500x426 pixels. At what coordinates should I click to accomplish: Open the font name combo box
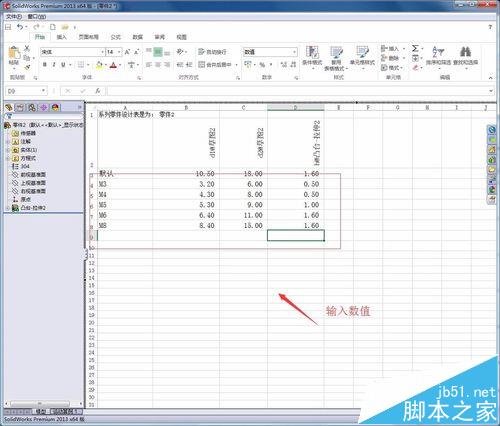[x=73, y=52]
